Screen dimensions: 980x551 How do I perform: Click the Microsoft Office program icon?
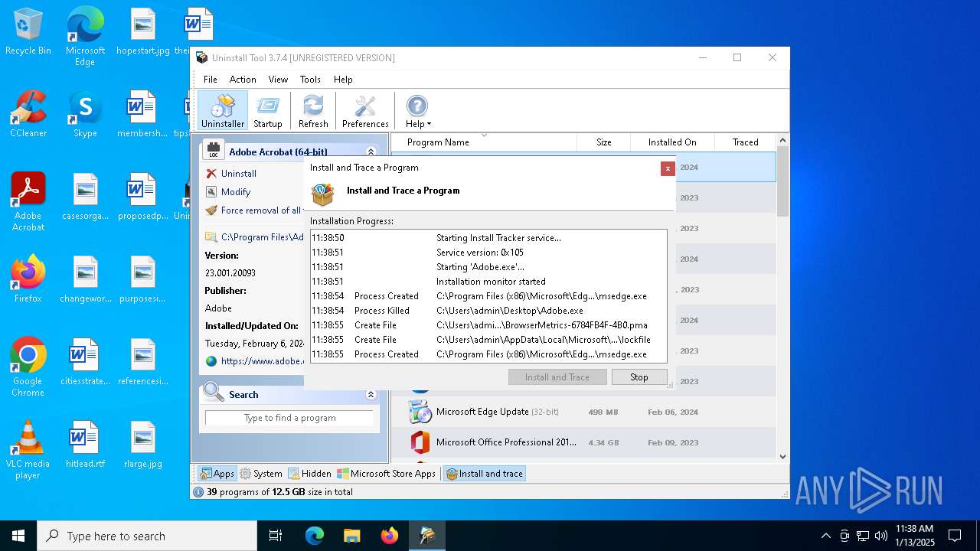420,442
